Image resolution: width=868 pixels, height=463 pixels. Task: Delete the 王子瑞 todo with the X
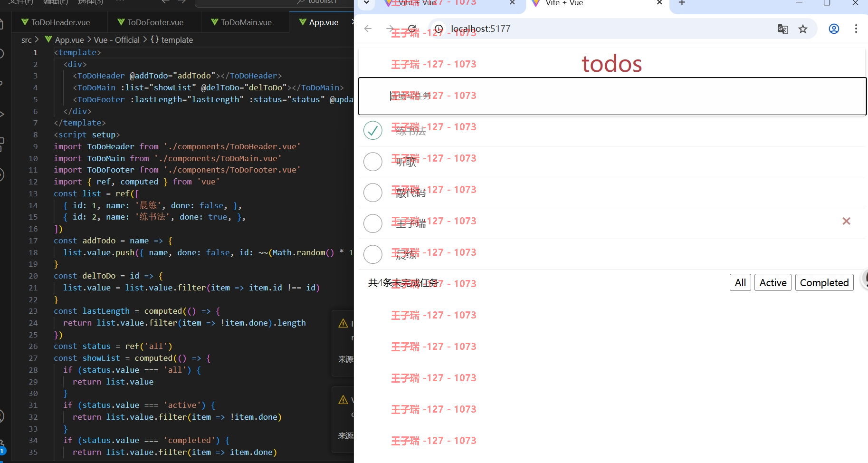click(846, 221)
